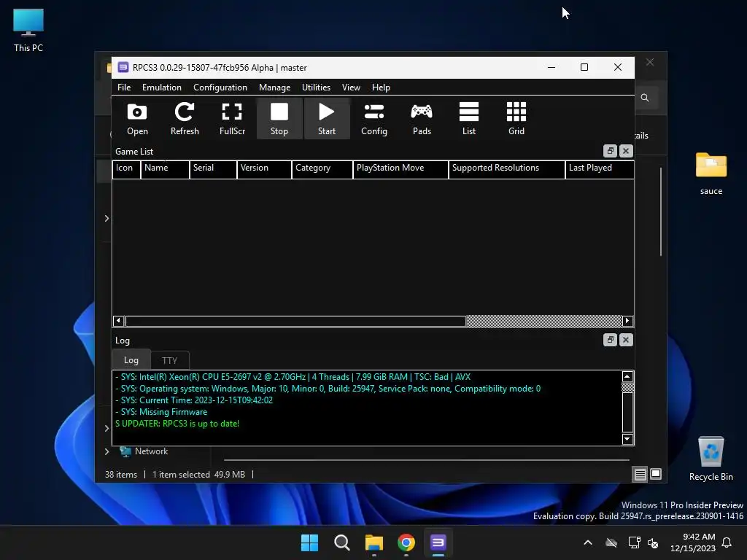Select the Log tab
Screen dimensions: 747x560
(131, 360)
